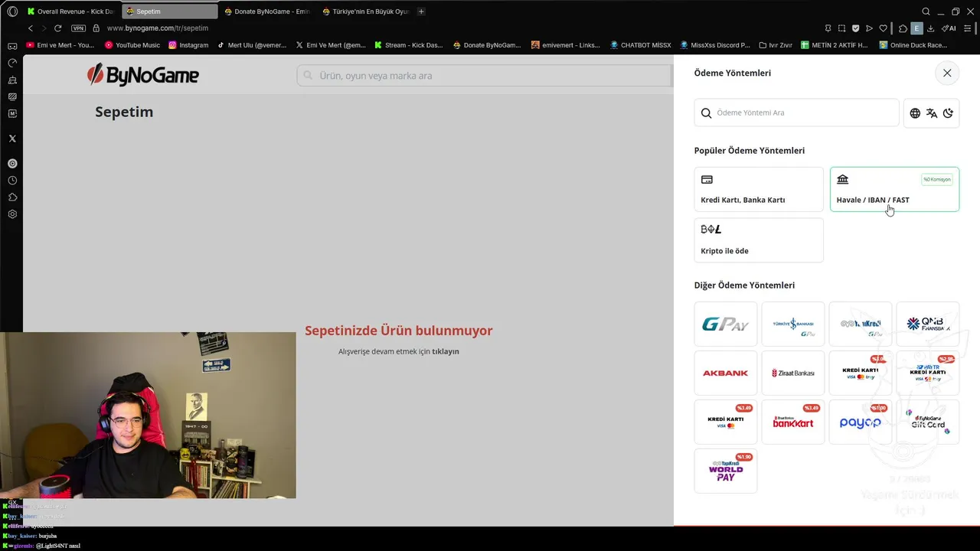
Task: Click the padlock site info icon
Action: pyautogui.click(x=96, y=28)
